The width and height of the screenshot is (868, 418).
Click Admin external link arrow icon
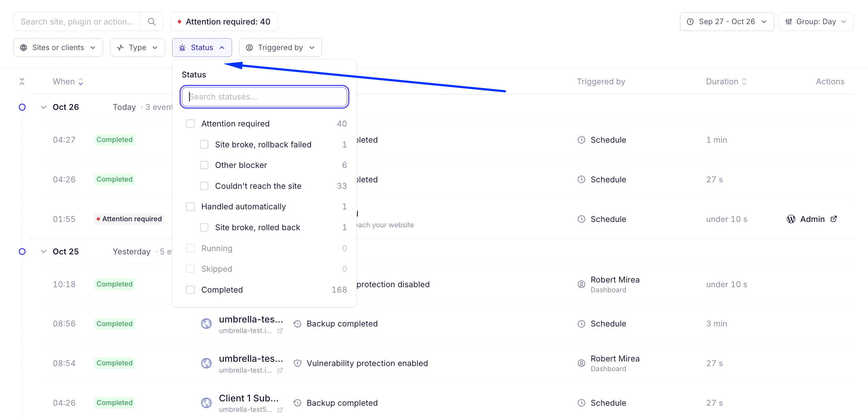(x=834, y=219)
